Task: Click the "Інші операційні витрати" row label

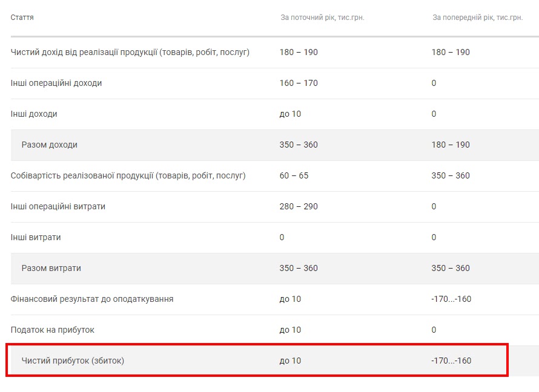Action: click(58, 206)
